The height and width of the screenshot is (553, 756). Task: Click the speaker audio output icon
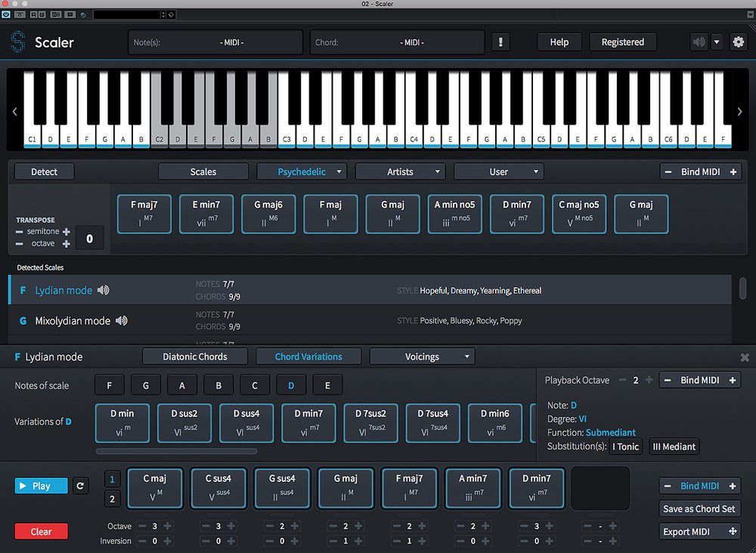coord(698,42)
